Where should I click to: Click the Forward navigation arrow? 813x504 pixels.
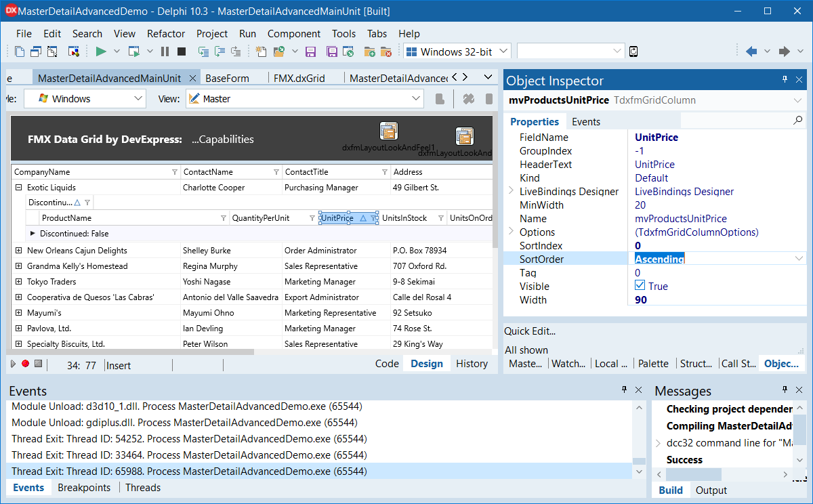785,51
